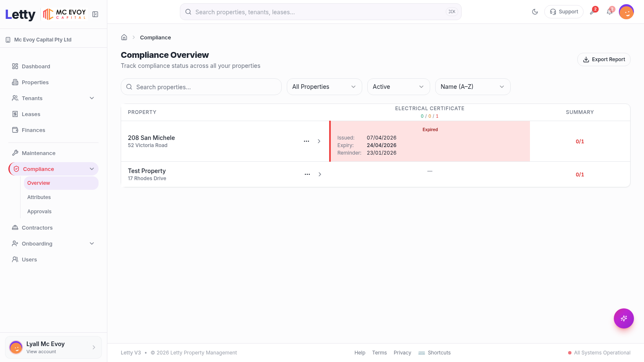Open user avatar menu in header
Image resolution: width=644 pixels, height=362 pixels.
click(x=626, y=12)
